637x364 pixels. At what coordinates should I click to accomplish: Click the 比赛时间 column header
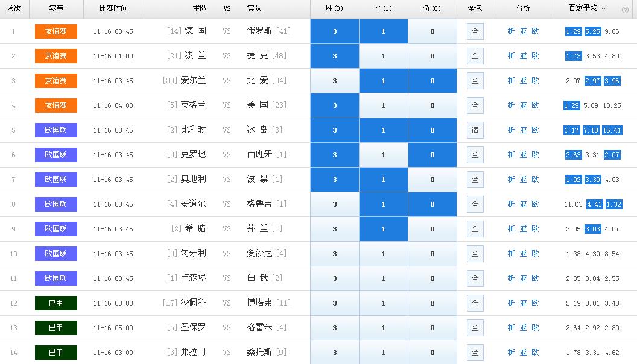(113, 8)
